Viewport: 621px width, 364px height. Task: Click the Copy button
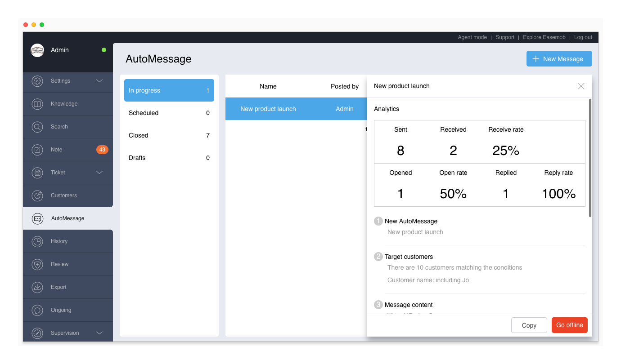tap(529, 325)
